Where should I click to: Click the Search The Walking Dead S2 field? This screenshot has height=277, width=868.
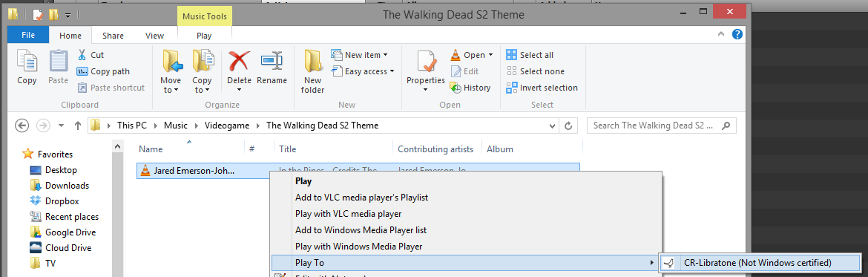[x=662, y=126]
